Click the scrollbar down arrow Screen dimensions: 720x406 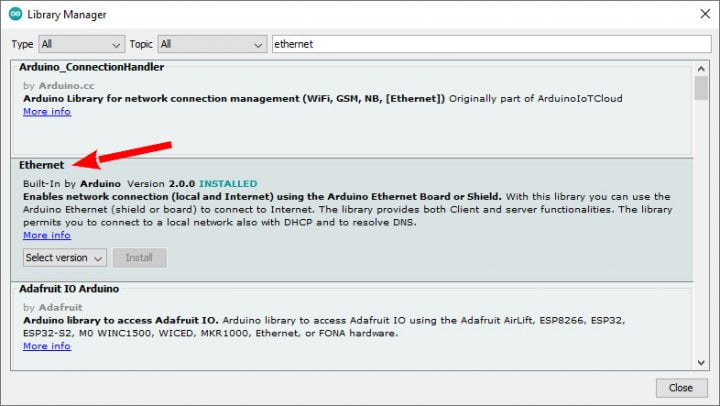coord(701,362)
